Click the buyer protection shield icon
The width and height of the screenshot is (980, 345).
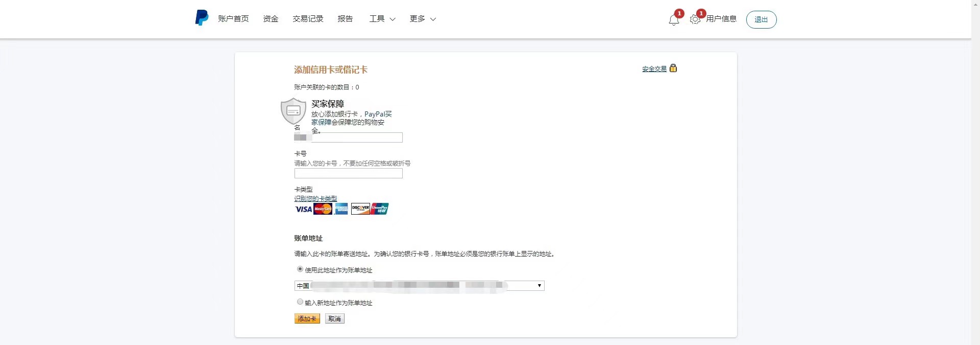click(x=293, y=111)
